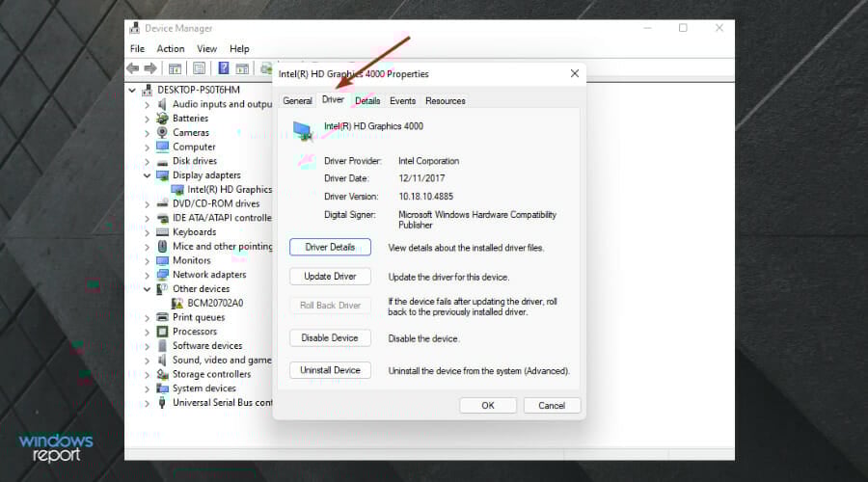Expand the Print queues node chevron

pyautogui.click(x=147, y=318)
